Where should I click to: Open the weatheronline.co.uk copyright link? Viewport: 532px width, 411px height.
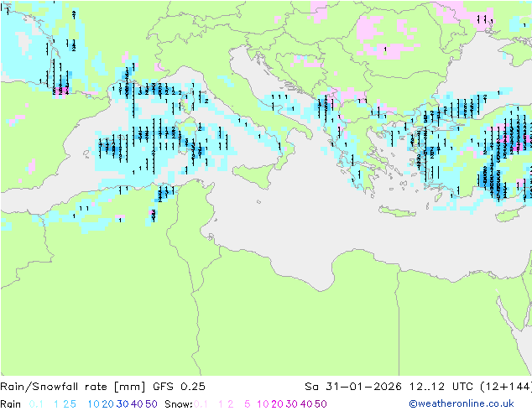pos(462,403)
